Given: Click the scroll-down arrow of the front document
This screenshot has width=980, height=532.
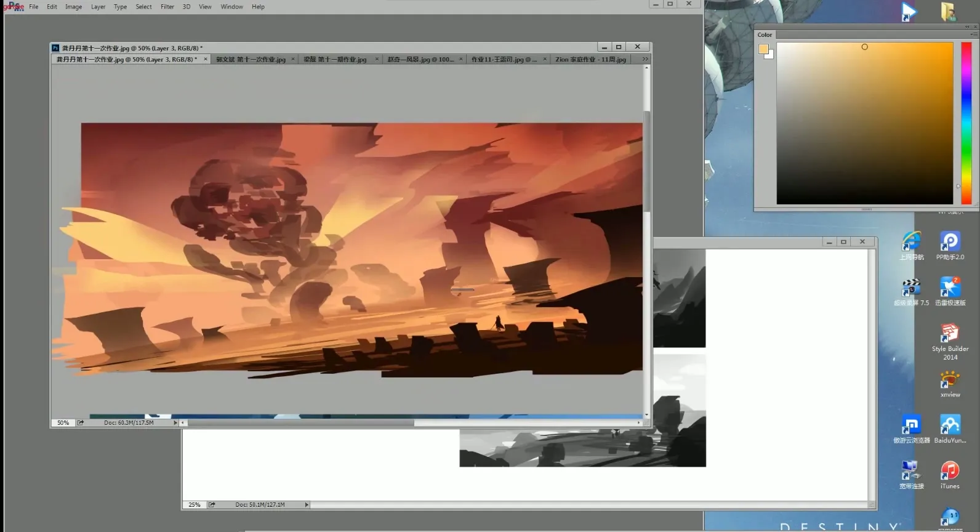Looking at the screenshot, I should coord(646,416).
